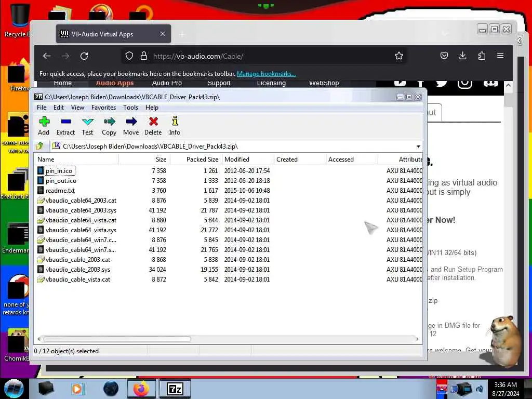Open the WebShop navigation link
The width and height of the screenshot is (532, 399).
coord(324,83)
